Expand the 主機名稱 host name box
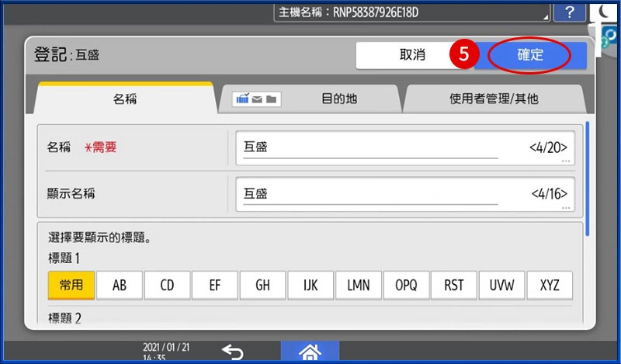Viewport: 621px width, 364px height. [412, 12]
